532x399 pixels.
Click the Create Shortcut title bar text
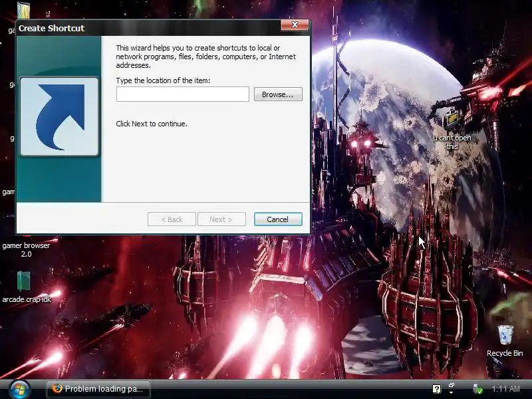51,28
